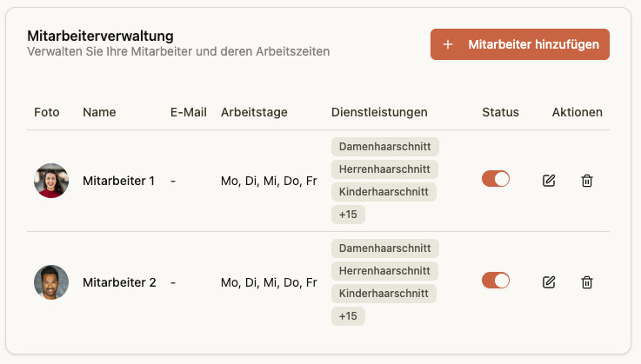Expand +15 services for Mitarbeiter 1
This screenshot has height=364, width=641.
348,215
